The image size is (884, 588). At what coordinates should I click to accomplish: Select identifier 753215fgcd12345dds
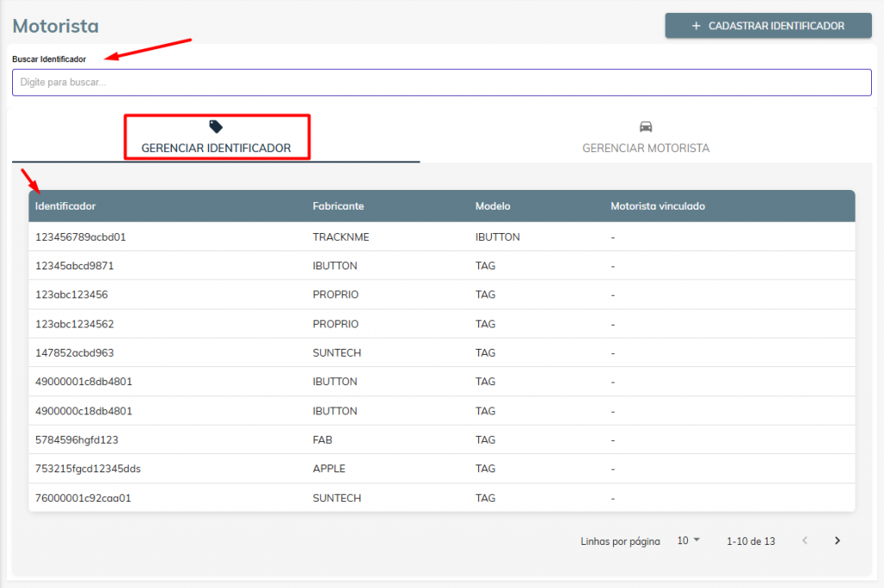(x=88, y=469)
